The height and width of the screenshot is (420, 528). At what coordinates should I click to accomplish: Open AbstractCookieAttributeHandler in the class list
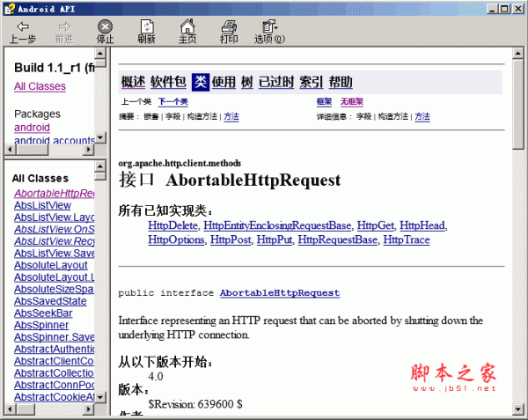point(55,397)
